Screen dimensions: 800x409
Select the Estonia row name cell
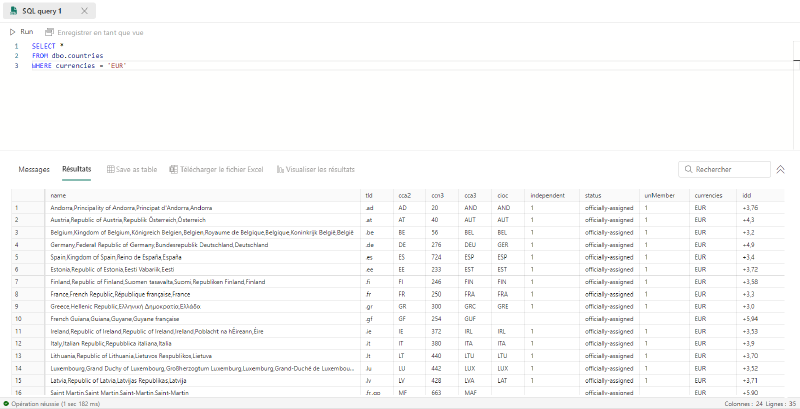pos(204,269)
